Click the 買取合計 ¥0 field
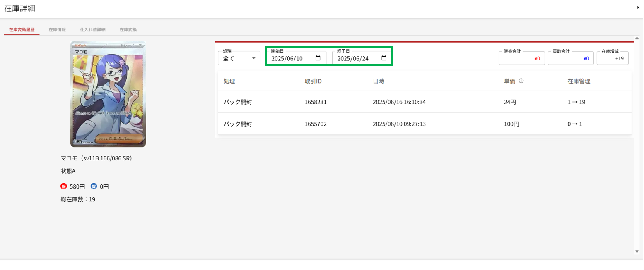The width and height of the screenshot is (644, 270). tap(571, 58)
